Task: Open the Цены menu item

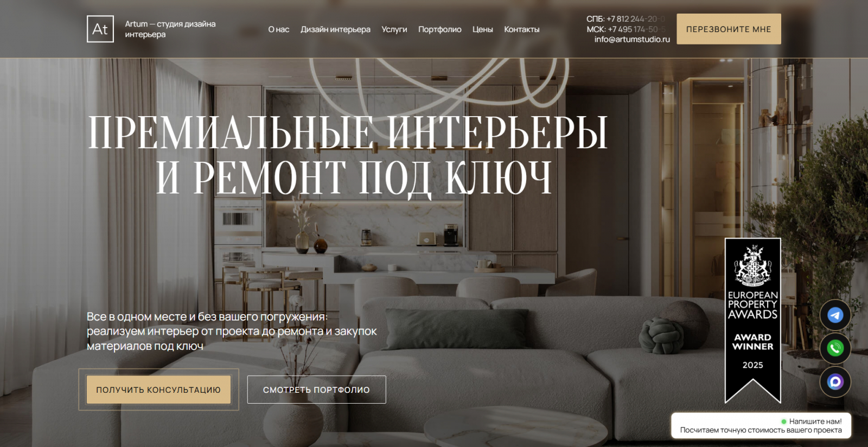Action: pyautogui.click(x=482, y=29)
